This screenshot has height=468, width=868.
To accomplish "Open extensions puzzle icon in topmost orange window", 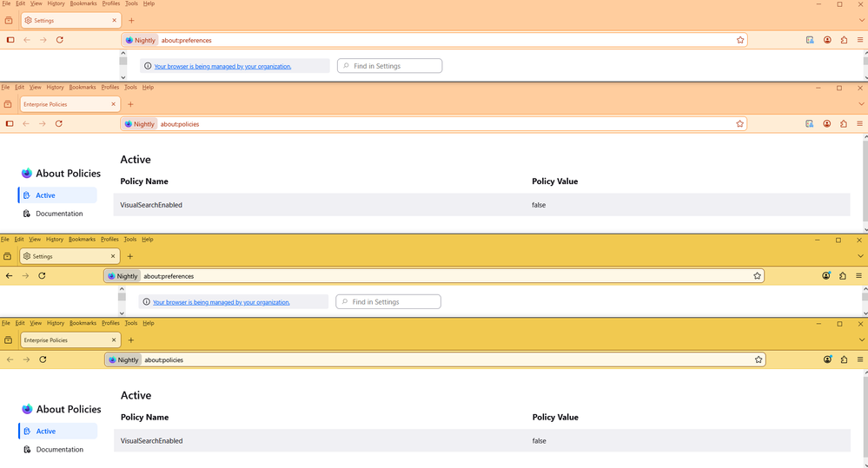I will 844,40.
